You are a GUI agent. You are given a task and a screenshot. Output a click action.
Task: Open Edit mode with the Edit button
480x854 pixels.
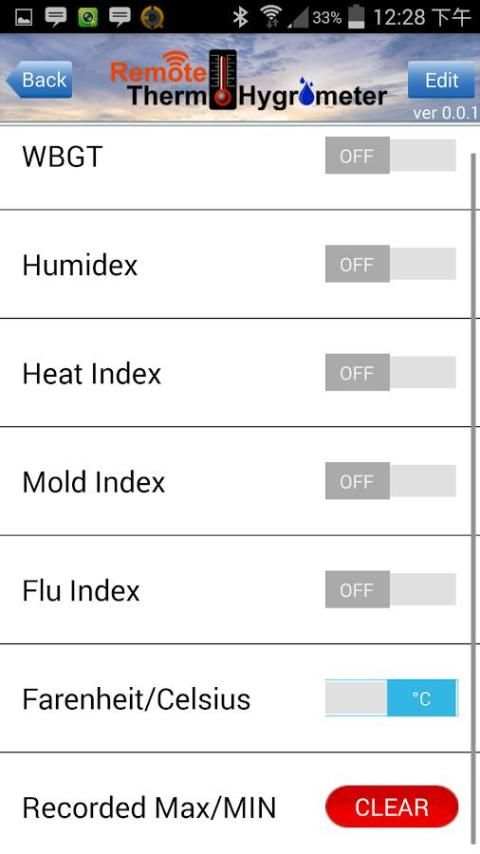click(441, 80)
